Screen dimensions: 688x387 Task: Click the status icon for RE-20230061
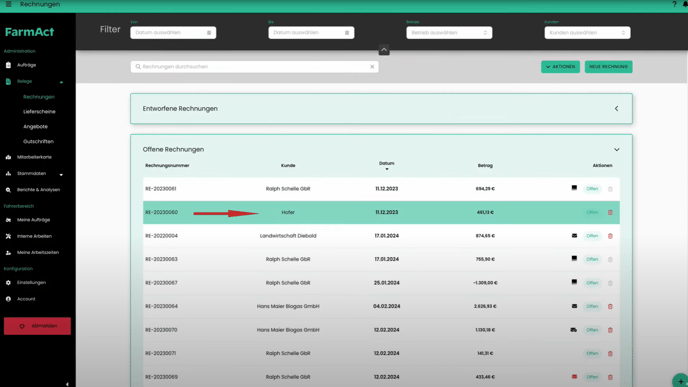click(x=574, y=188)
